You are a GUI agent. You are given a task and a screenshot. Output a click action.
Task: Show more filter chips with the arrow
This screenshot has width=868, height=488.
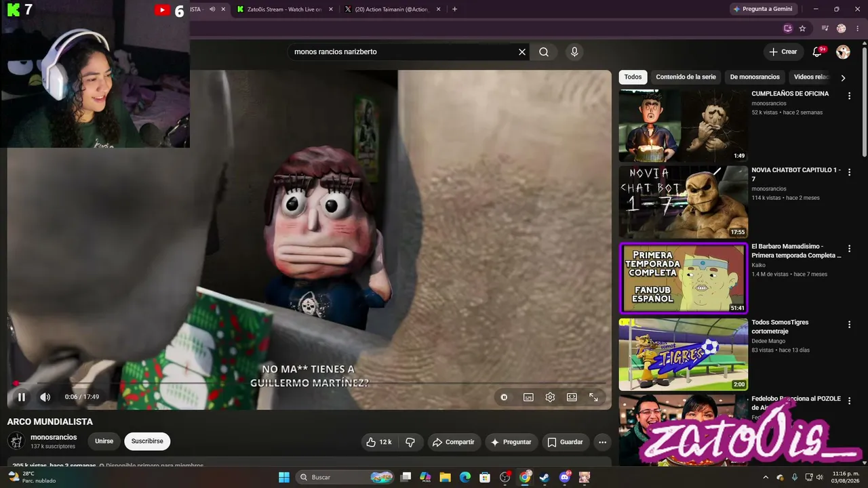tap(843, 78)
